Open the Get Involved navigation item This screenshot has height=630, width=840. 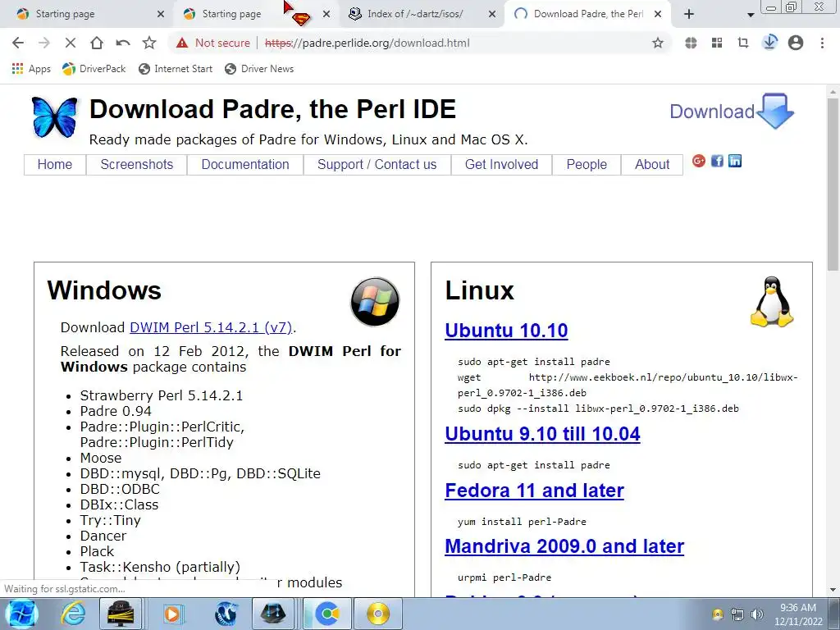(x=501, y=164)
